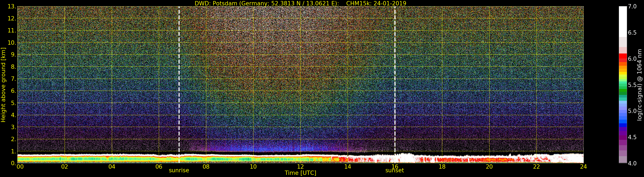Click the height axis tick '6.'

point(13,91)
